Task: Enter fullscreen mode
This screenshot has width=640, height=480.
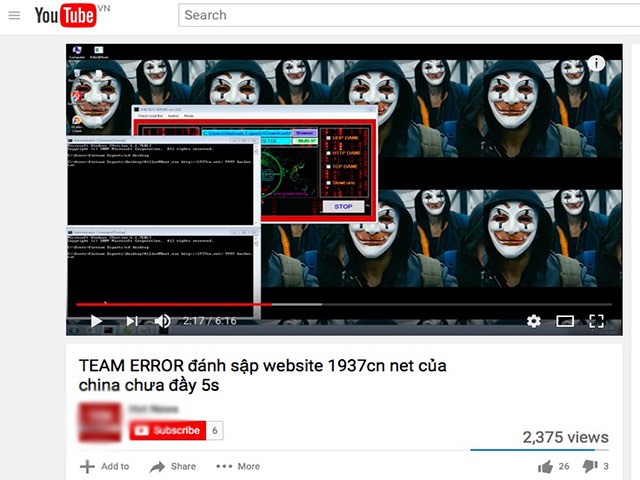Action: pos(596,321)
